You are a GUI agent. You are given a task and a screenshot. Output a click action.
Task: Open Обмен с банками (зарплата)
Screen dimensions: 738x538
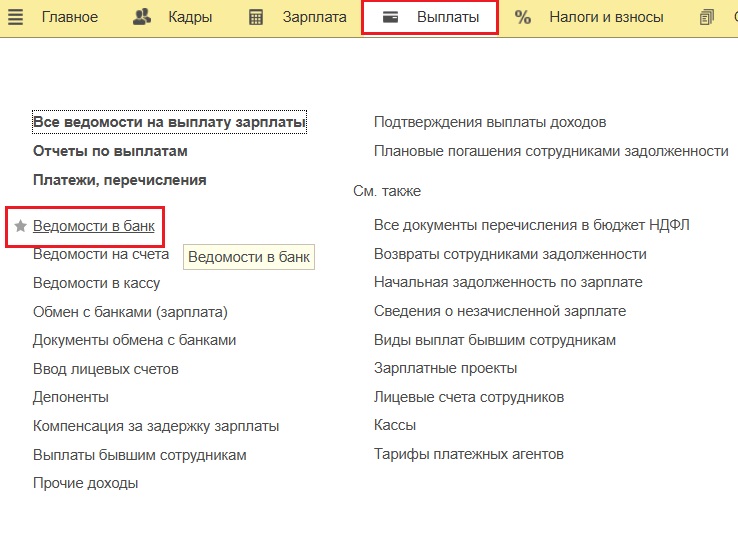coord(130,312)
